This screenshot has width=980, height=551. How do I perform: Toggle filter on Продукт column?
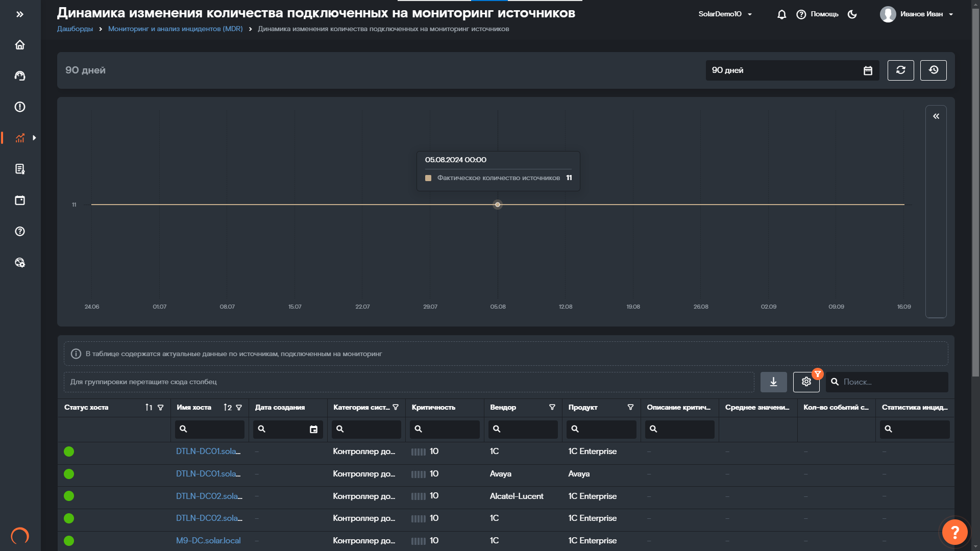630,407
